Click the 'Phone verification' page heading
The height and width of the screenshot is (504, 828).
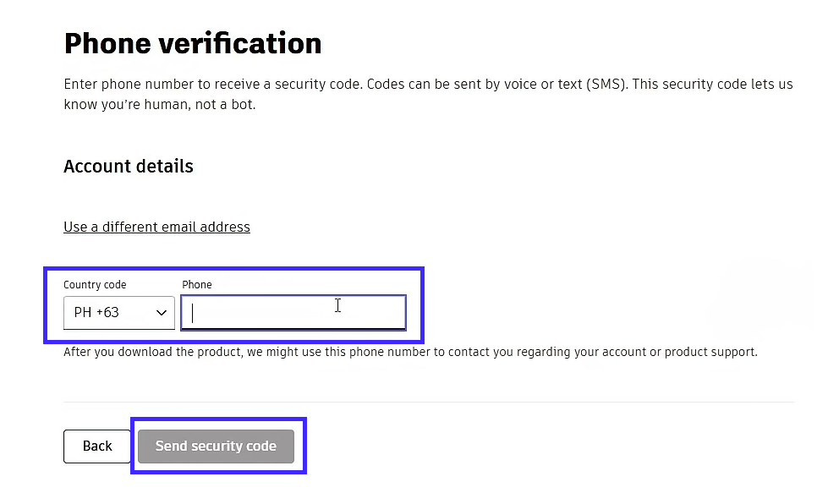[x=193, y=43]
